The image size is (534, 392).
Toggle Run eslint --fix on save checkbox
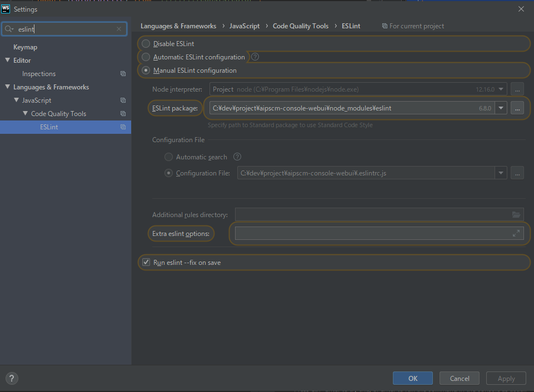click(146, 262)
